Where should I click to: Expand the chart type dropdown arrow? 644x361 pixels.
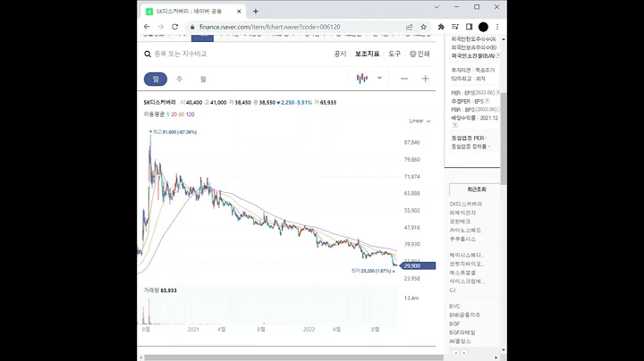pyautogui.click(x=379, y=78)
